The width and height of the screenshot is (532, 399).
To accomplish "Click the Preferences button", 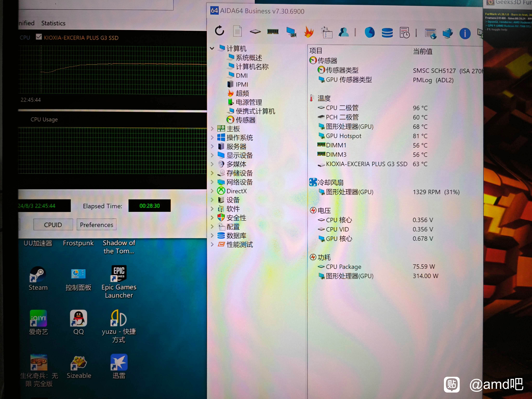I will [x=97, y=225].
